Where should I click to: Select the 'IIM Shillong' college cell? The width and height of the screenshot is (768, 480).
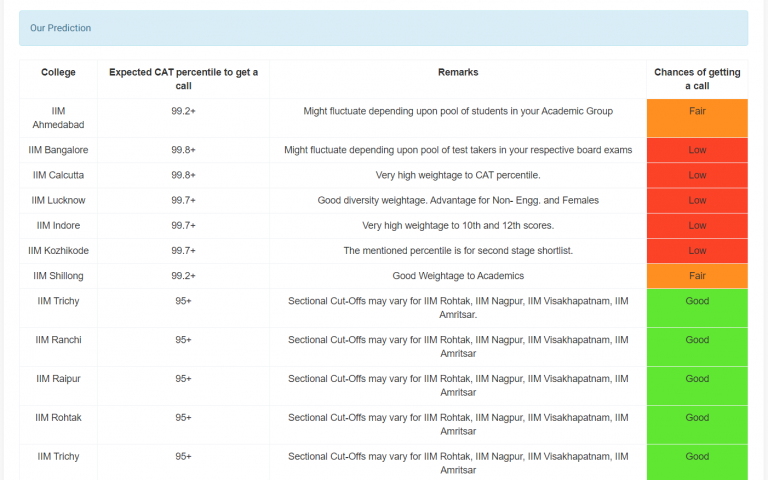58,276
